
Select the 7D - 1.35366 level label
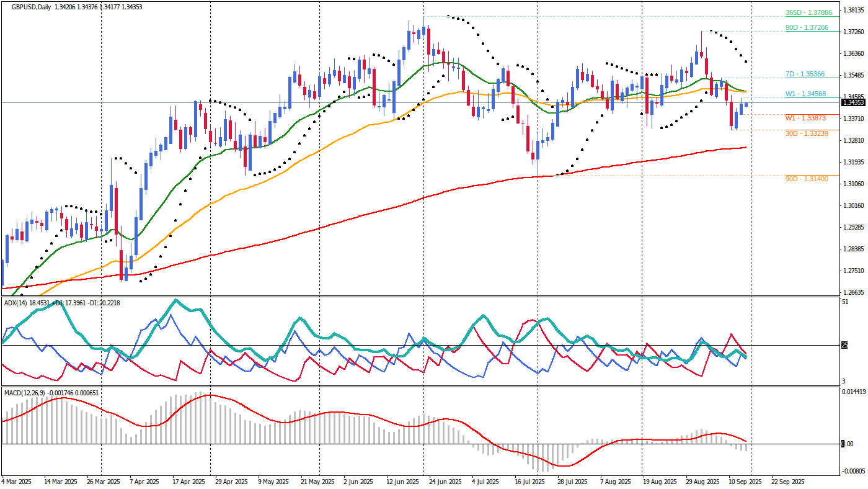click(805, 74)
